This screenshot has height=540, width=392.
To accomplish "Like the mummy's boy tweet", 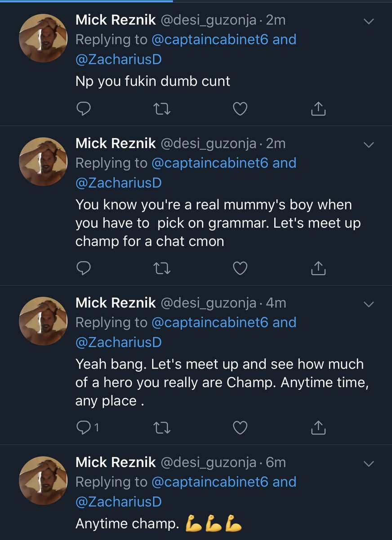I will [x=240, y=268].
